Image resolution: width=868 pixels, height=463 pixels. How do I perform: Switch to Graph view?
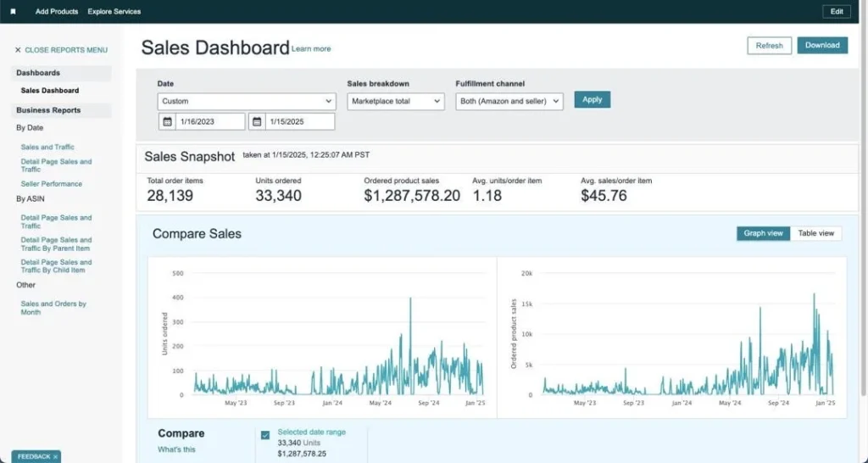(763, 233)
